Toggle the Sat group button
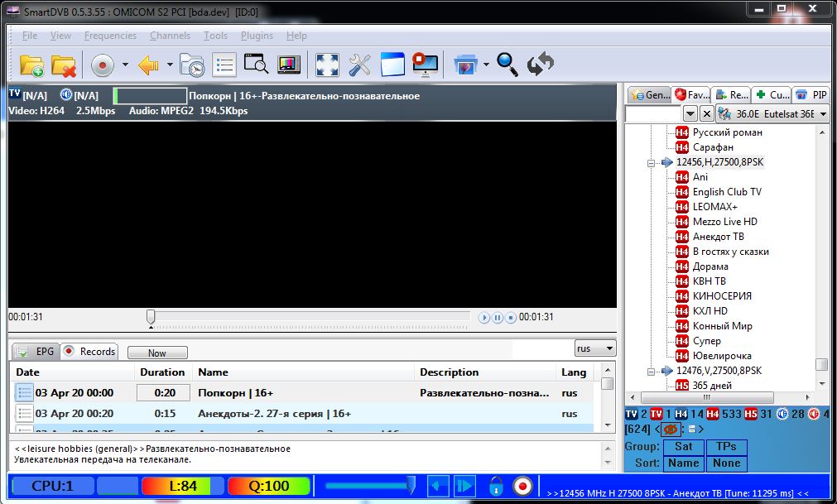Viewport: 837px width, 504px height. [683, 447]
